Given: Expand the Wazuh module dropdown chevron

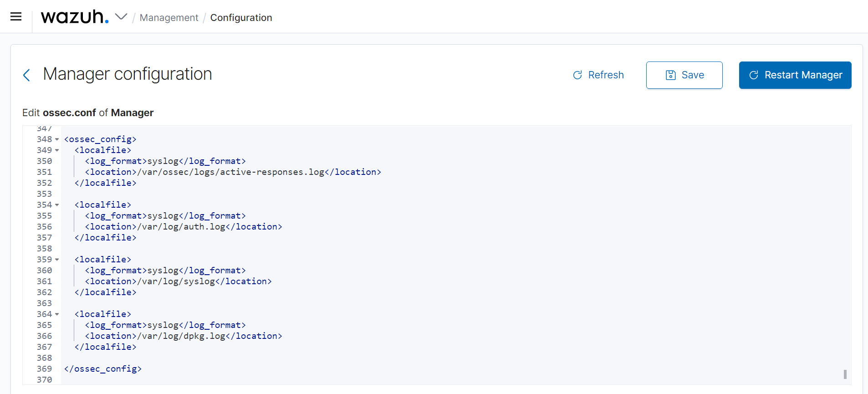Looking at the screenshot, I should coord(121,17).
